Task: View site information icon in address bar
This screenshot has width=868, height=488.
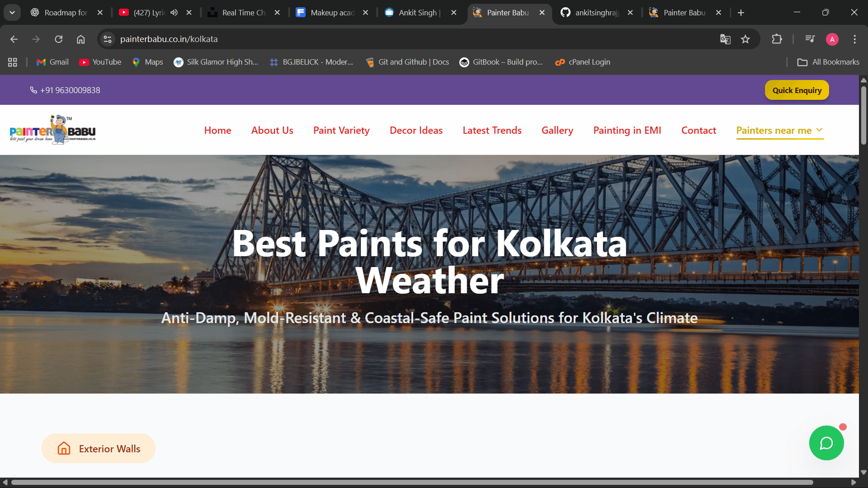Action: coord(108,39)
